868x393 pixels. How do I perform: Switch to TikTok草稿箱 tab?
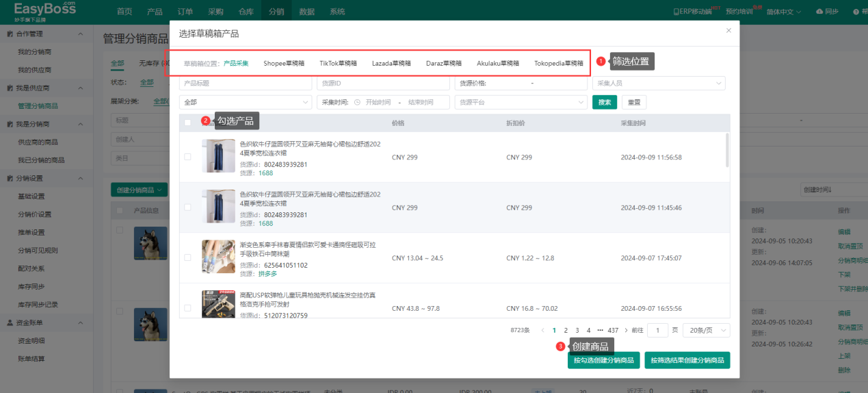338,63
